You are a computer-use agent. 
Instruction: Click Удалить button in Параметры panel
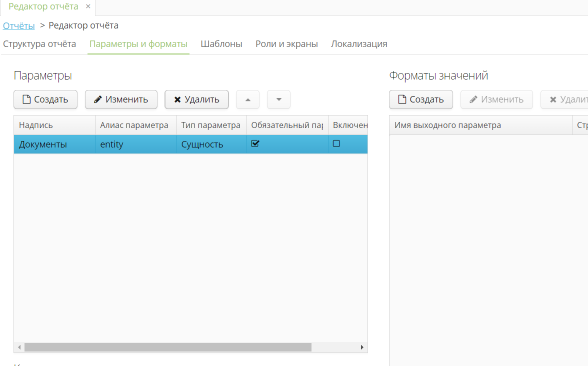click(x=196, y=99)
